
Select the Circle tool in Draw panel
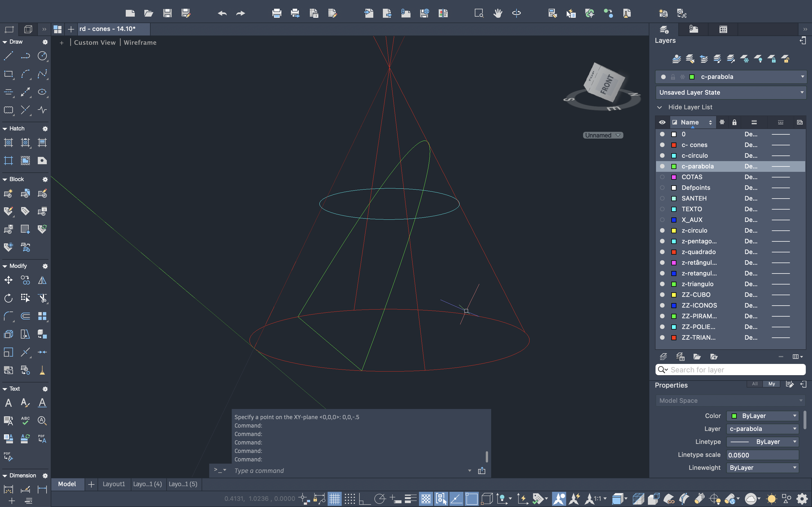(42, 56)
